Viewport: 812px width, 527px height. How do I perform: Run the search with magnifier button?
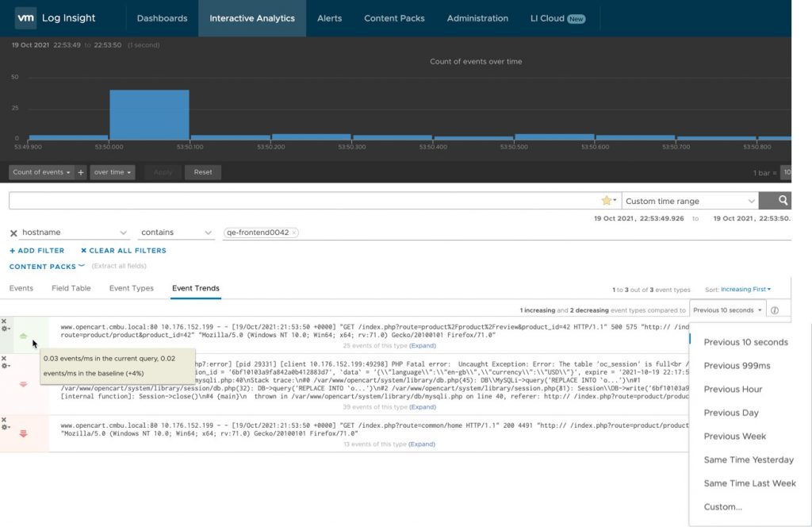[776, 201]
